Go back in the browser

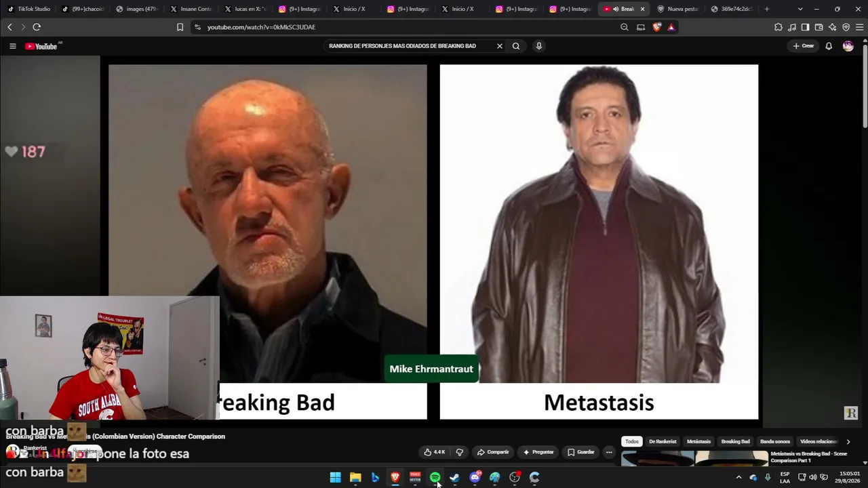tap(9, 27)
